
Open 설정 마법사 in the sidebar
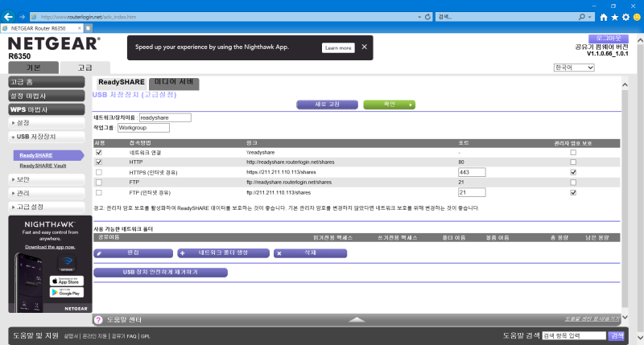47,96
